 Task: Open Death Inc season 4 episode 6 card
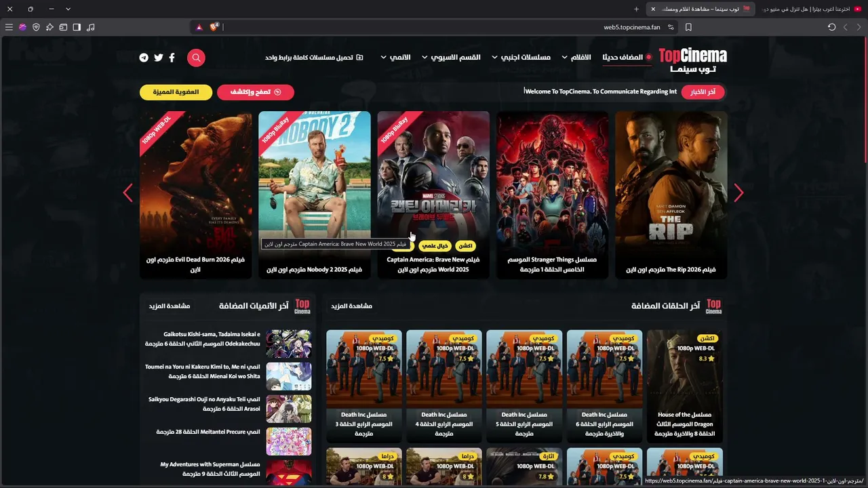tap(604, 386)
